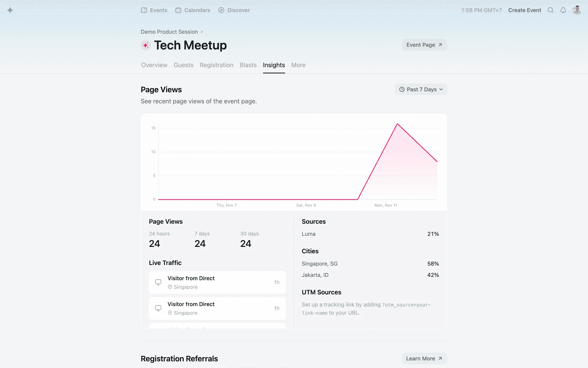Click the Events ticket icon in navbar
This screenshot has height=368, width=588.
pos(144,10)
